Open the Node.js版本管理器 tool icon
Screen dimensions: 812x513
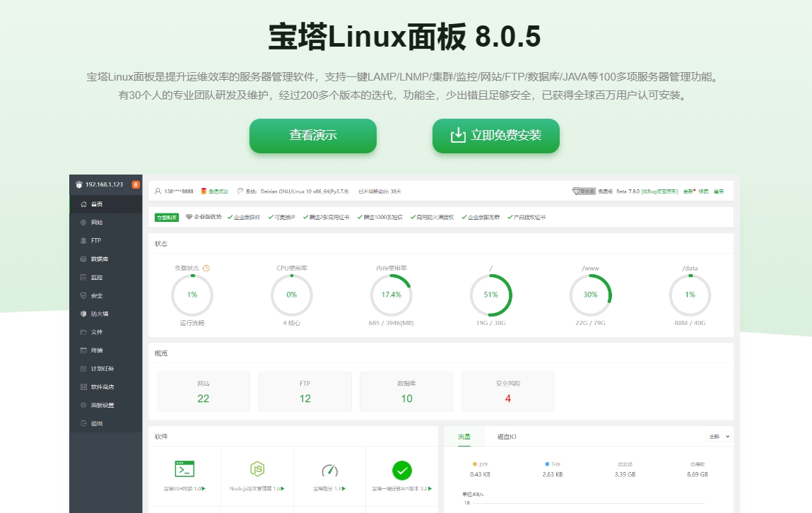257,468
